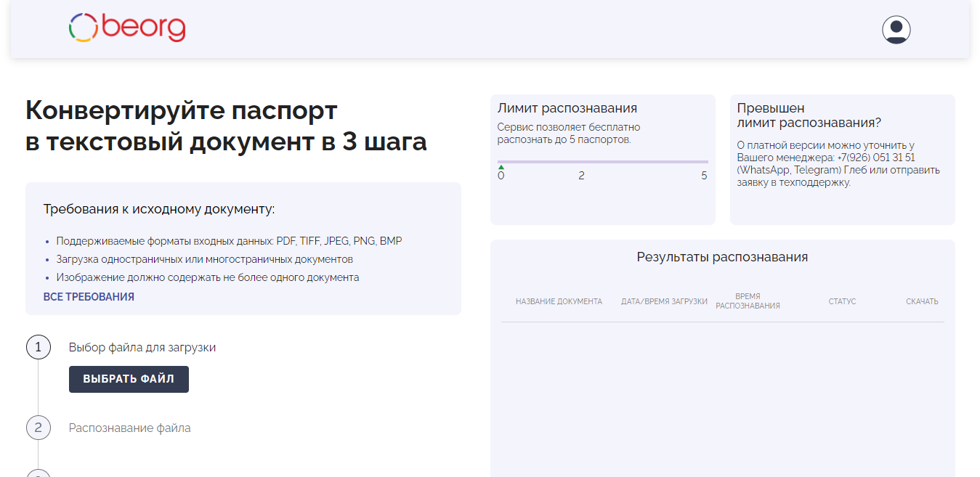Click step 1 circle marker

[39, 347]
